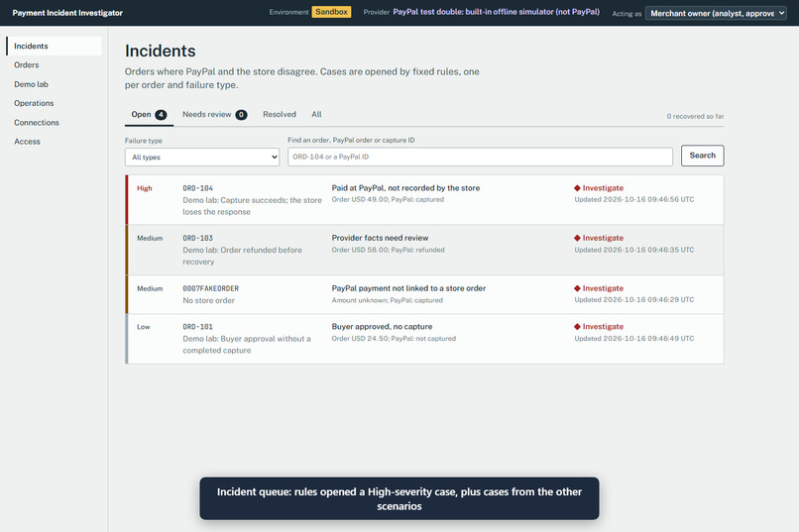799x532 pixels.
Task: Select order ID ORD-101
Action: point(197,327)
